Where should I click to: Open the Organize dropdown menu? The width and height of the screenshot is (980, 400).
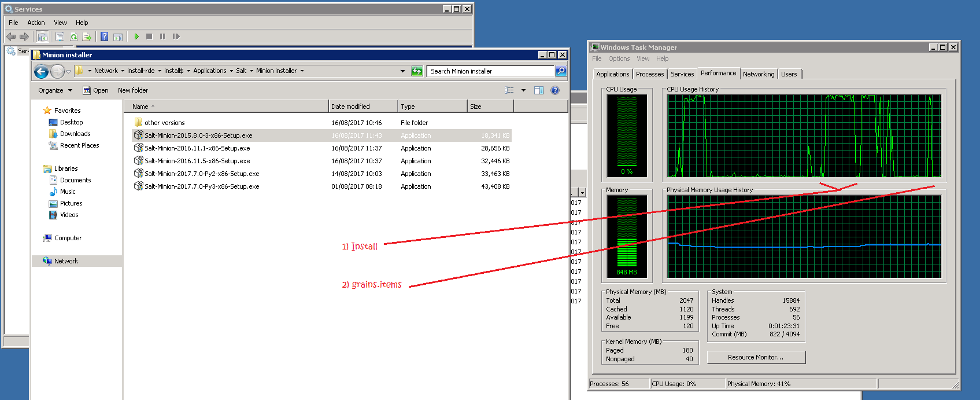click(56, 90)
